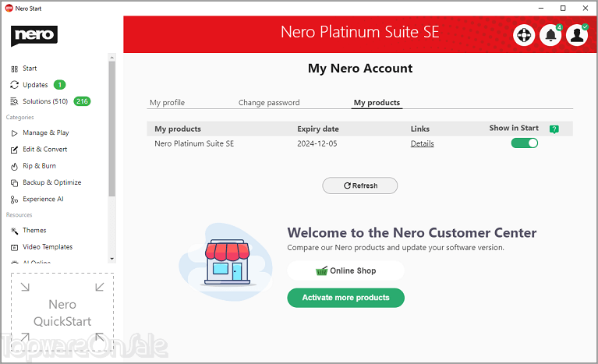Toggle Show in Start for Nero Platinum Suite SE

525,143
